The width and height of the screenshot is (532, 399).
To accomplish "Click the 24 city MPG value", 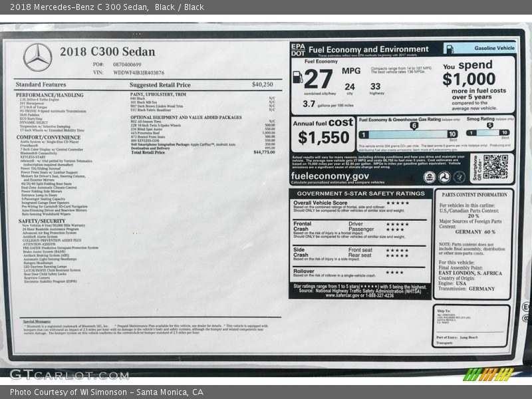I will (350, 87).
